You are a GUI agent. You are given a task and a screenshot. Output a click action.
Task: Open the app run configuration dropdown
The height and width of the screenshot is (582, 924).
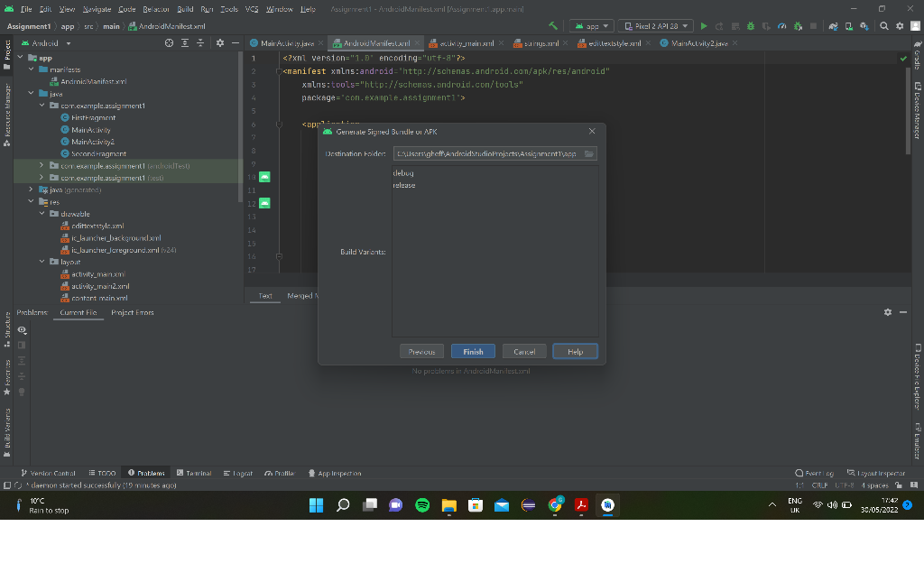click(592, 26)
